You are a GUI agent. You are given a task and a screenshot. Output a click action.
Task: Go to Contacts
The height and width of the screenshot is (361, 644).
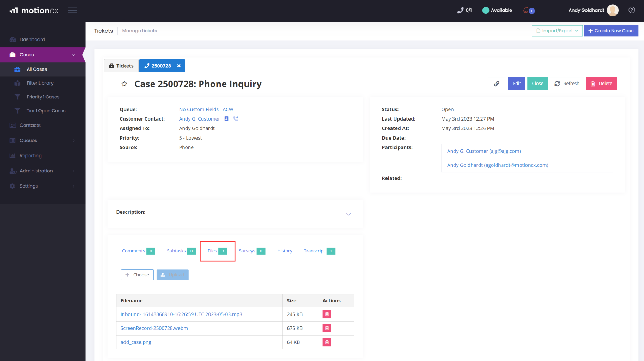43,125
